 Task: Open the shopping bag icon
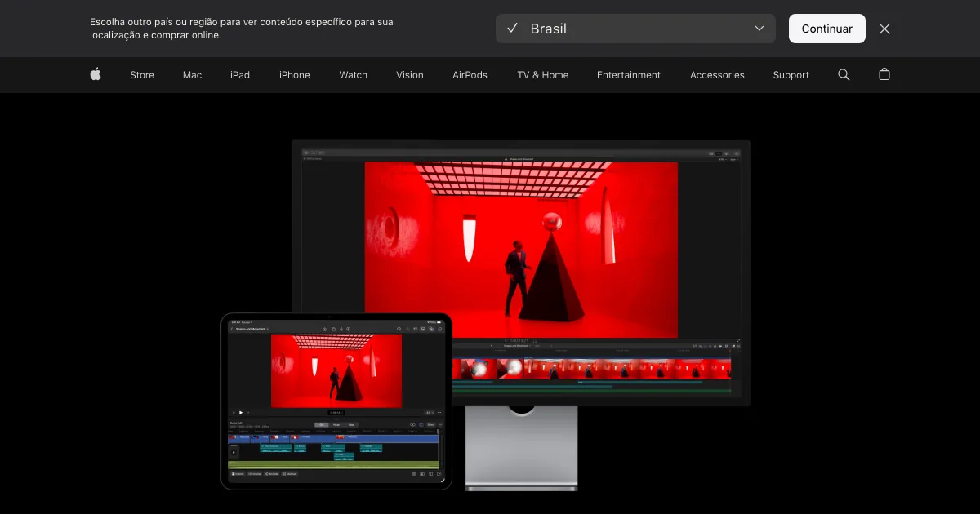[x=884, y=74]
